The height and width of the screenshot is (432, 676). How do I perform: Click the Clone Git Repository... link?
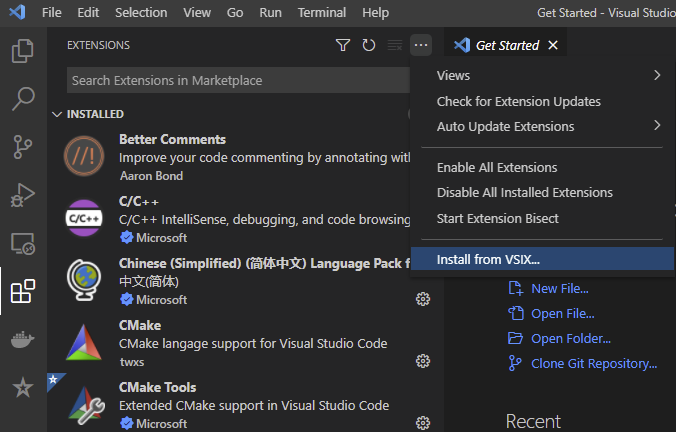tap(594, 363)
